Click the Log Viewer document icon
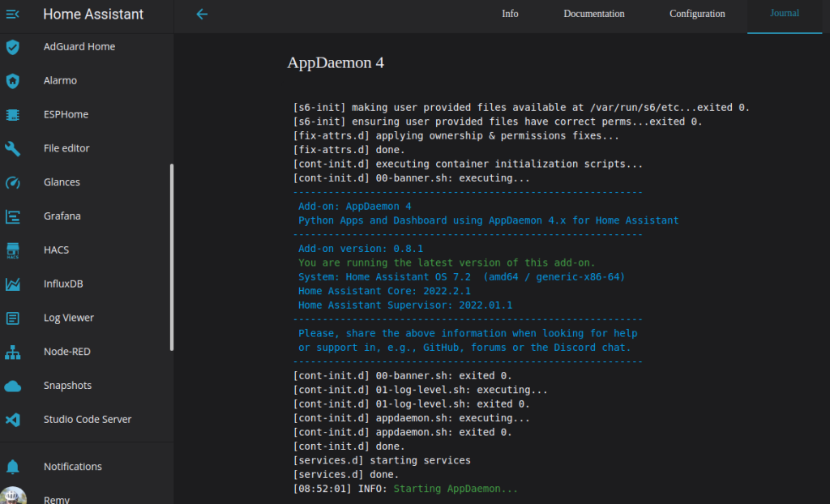The width and height of the screenshot is (830, 504). coord(13,318)
